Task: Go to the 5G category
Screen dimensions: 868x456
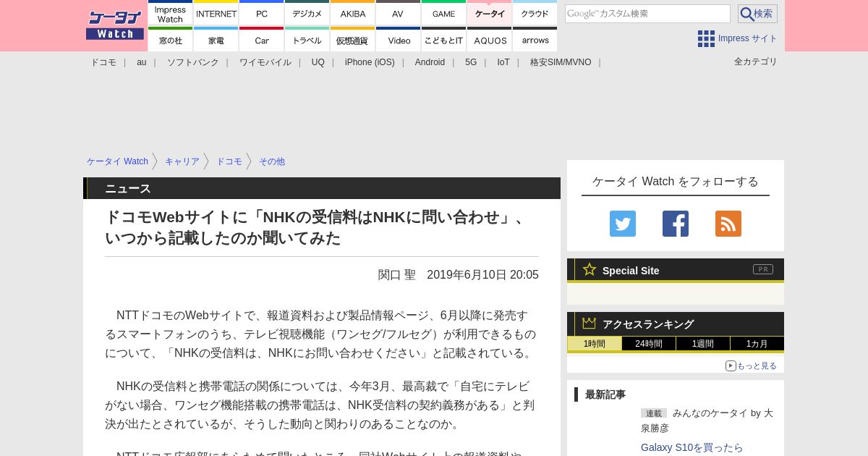Action: [x=471, y=62]
